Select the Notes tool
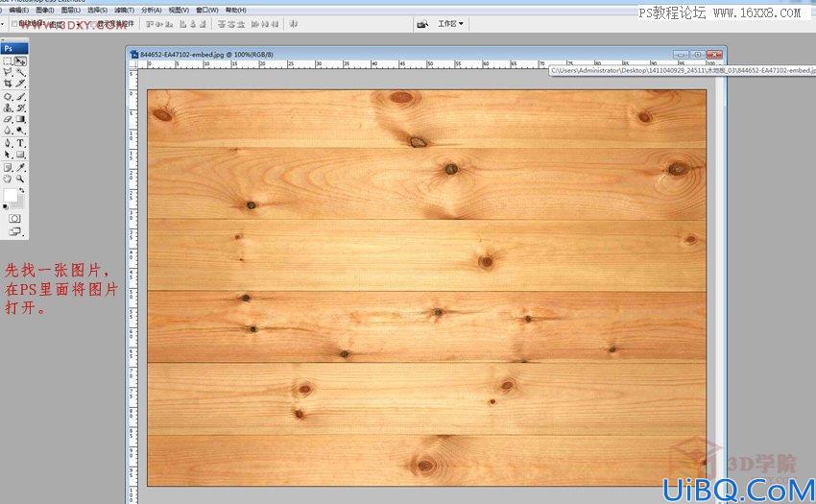The image size is (816, 504). [8, 168]
